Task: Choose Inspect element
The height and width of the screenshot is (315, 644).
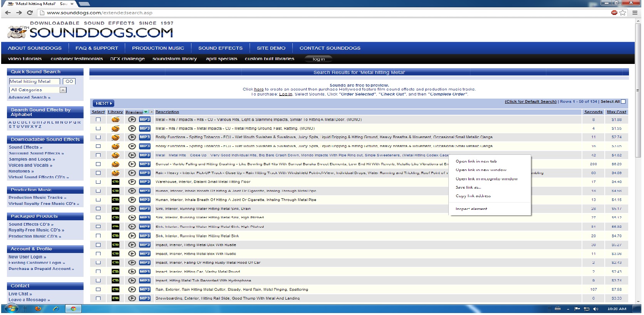Action: [471, 209]
